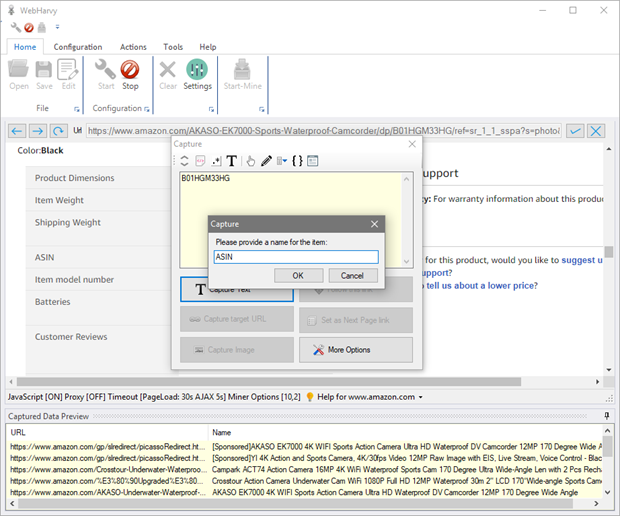Click the pencil icon in Capture toolbar
This screenshot has height=516, width=620.
point(266,160)
